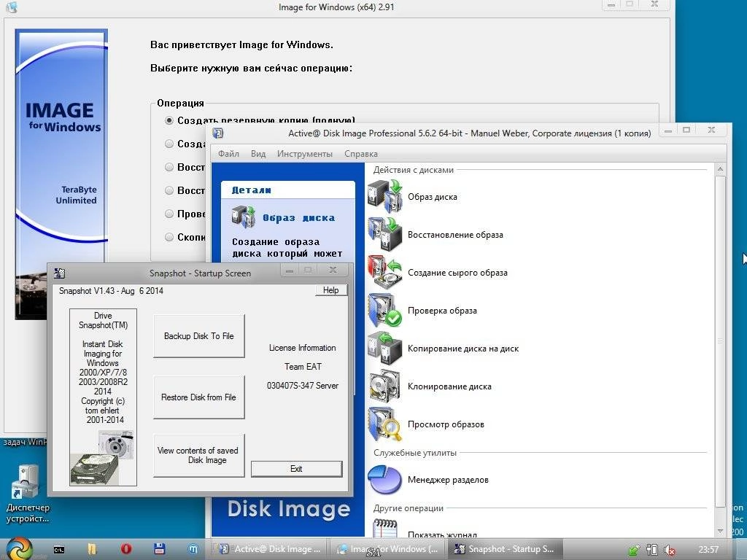Click the Детали panel header
This screenshot has height=560, width=747.
point(288,190)
